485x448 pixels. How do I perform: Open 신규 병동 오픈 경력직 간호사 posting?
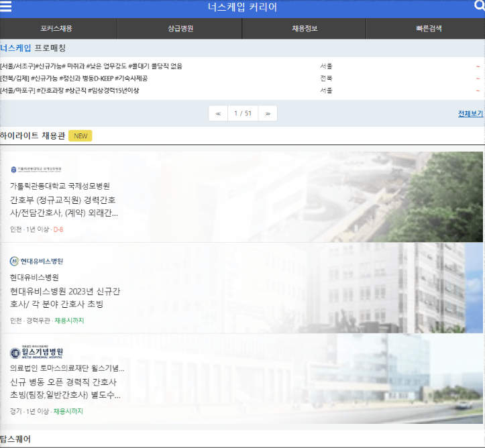click(x=65, y=388)
